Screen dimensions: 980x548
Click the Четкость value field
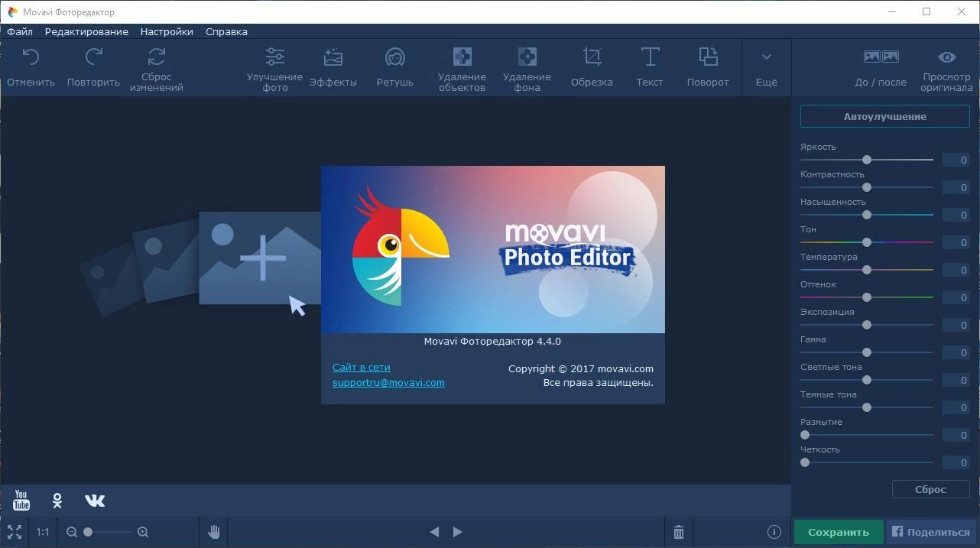click(x=956, y=462)
